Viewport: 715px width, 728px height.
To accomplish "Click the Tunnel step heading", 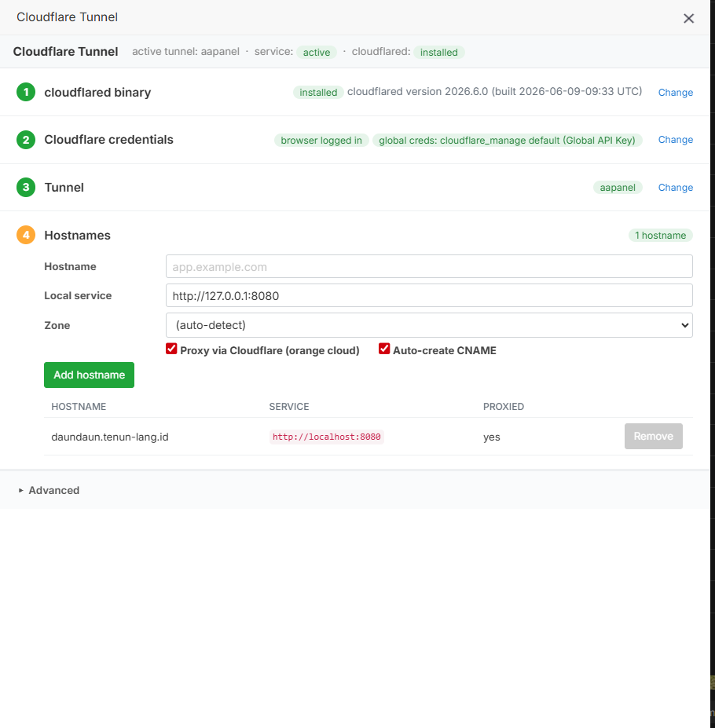I will coord(64,188).
